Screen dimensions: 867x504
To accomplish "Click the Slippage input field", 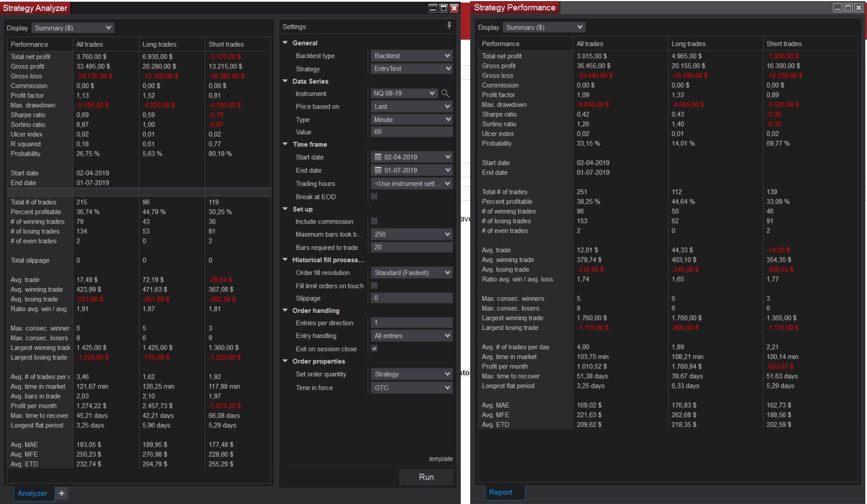I will click(x=412, y=298).
